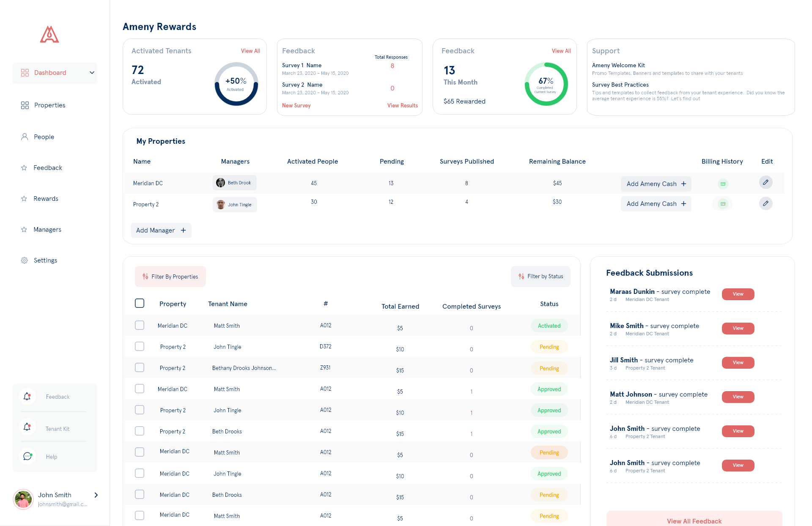The image size is (812, 526).
Task: Click the Ameny logo icon
Action: (49, 35)
